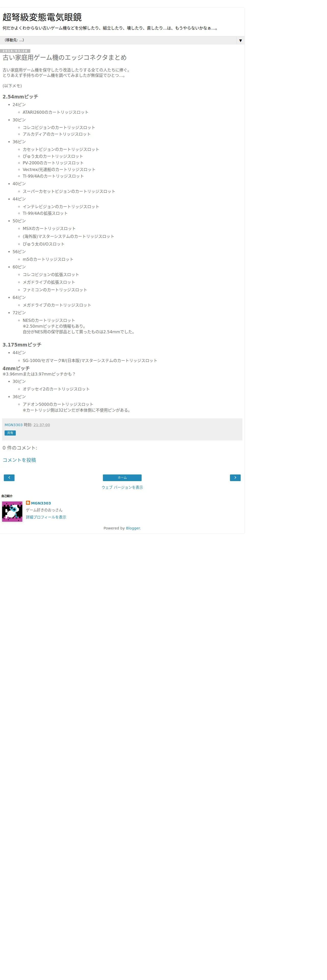The width and height of the screenshot is (327, 980).
Task: Click m5のカートリッジスロット list item
Action: point(48,260)
